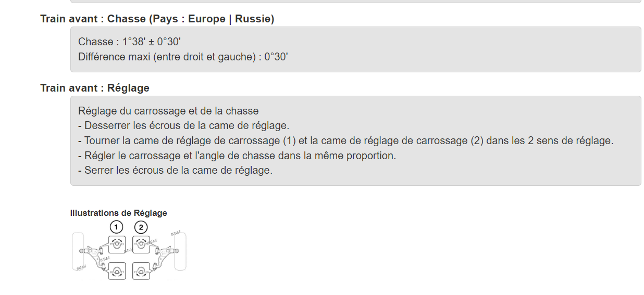Click the 'Desserrer les écrous' instruction
The width and height of the screenshot is (644, 295).
(x=183, y=125)
